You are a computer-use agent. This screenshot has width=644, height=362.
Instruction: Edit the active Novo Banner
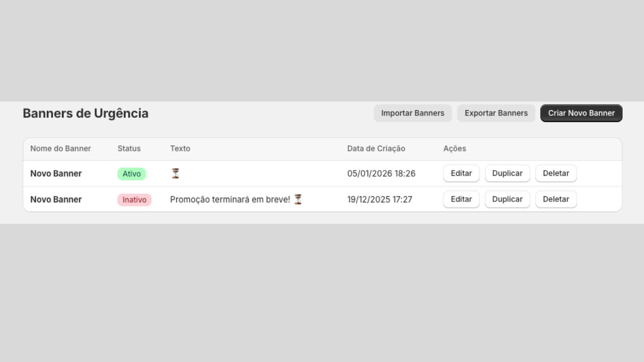(x=461, y=173)
